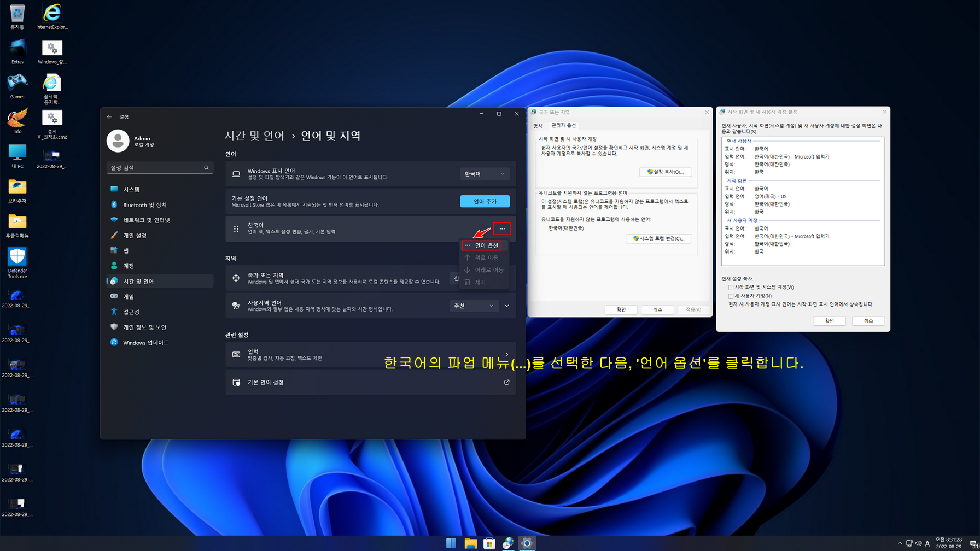Screen dimensions: 980x551
Task: Switch to 형식 tab in 국가 또는 지역
Action: [538, 126]
